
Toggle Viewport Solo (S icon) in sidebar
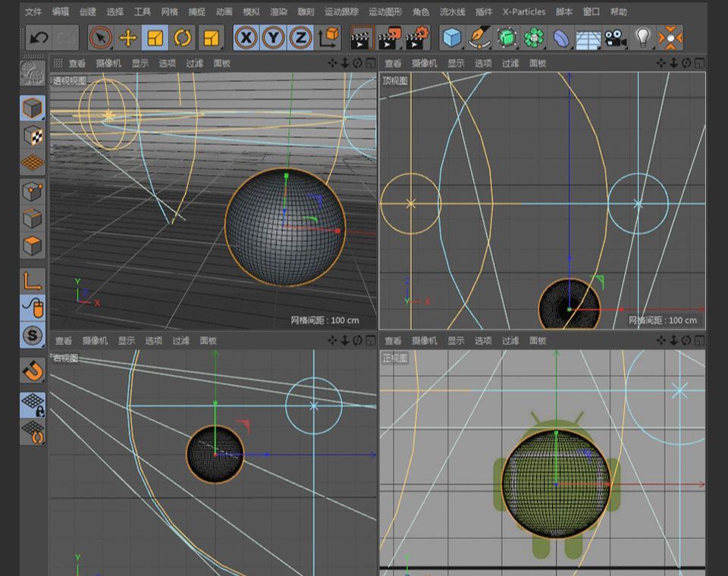(x=33, y=335)
